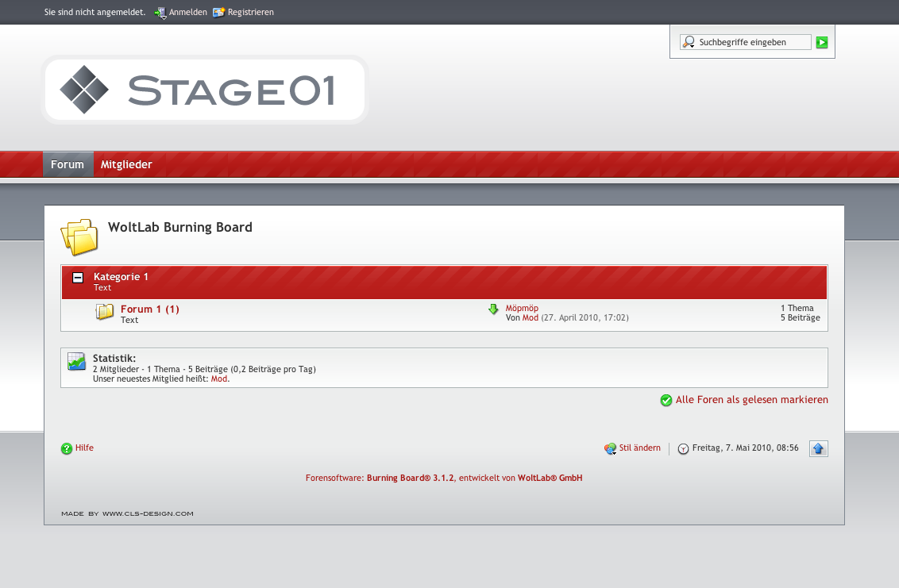Click the magnifier search options icon

pos(689,42)
